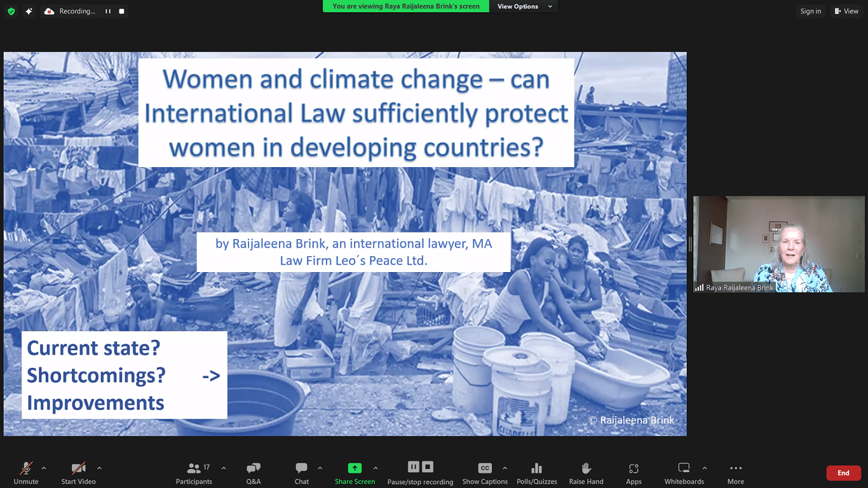Open the More menu
The width and height of the screenshot is (868, 488).
pyautogui.click(x=736, y=473)
